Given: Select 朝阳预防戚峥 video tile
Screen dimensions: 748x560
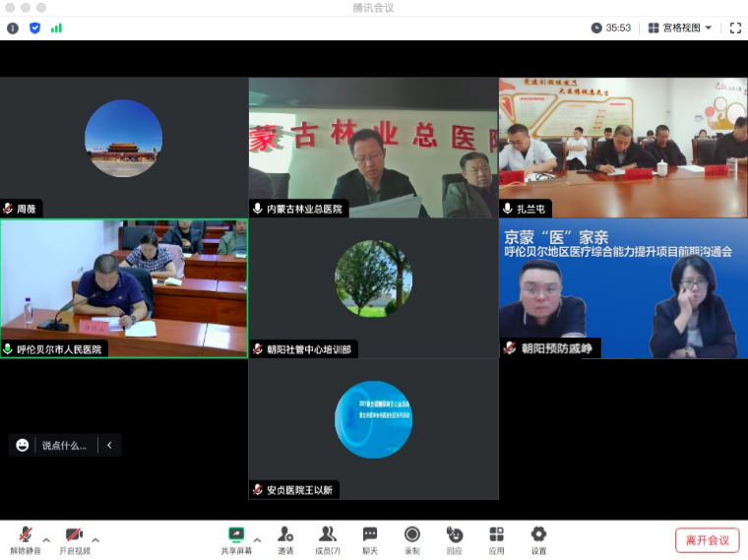Looking at the screenshot, I should 623,288.
